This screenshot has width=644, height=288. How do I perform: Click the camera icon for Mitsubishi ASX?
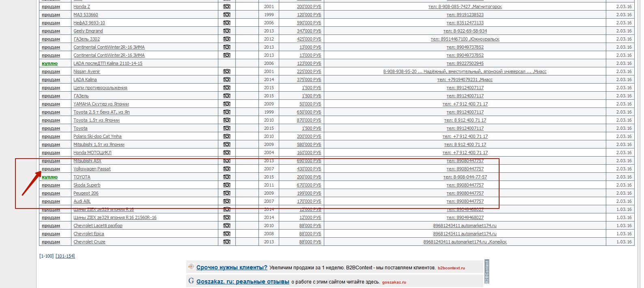(x=227, y=161)
